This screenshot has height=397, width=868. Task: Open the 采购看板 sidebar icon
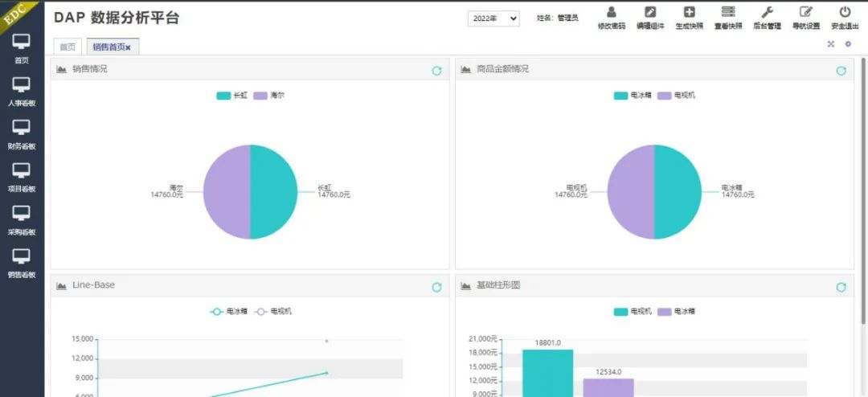point(22,214)
